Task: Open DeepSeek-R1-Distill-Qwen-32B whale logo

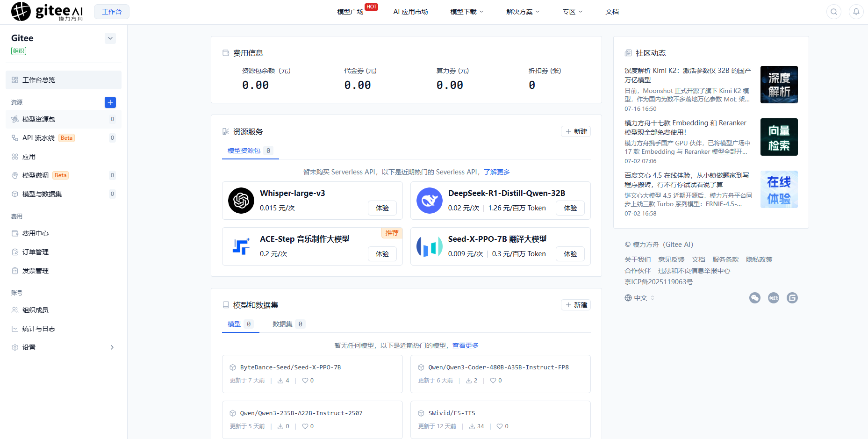Action: pyautogui.click(x=430, y=201)
